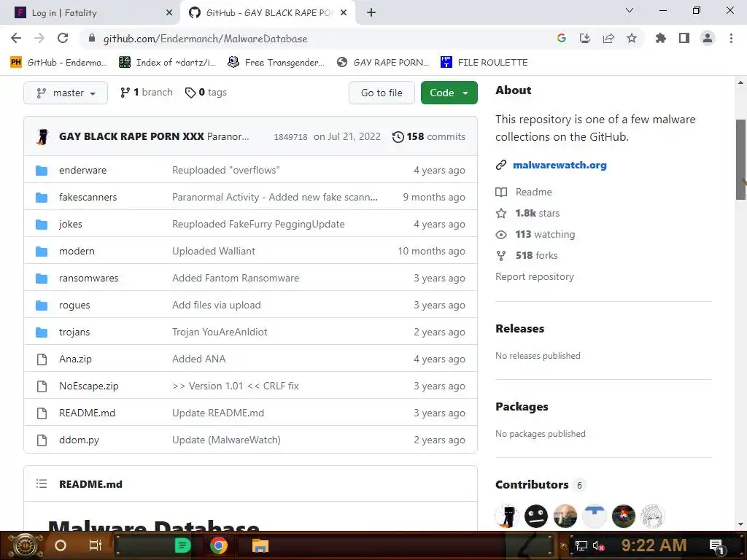Click the Ana.zip file icon
The image size is (747, 560).
point(42,359)
